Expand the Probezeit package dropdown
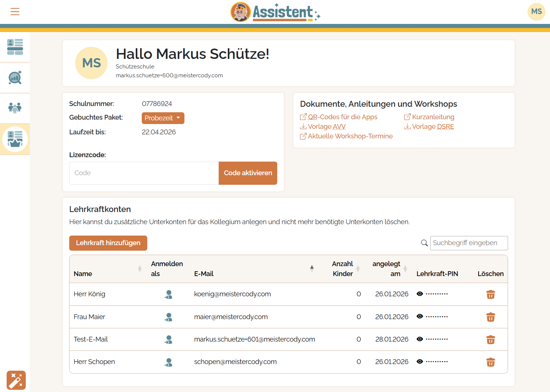This screenshot has height=392, width=550. 163,118
